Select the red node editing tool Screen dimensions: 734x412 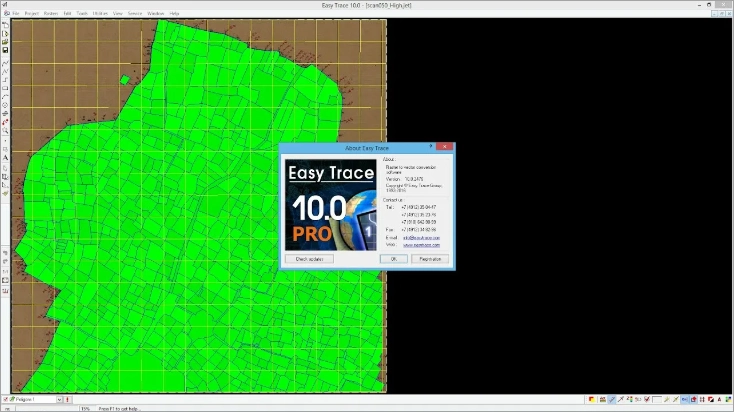tap(5, 122)
